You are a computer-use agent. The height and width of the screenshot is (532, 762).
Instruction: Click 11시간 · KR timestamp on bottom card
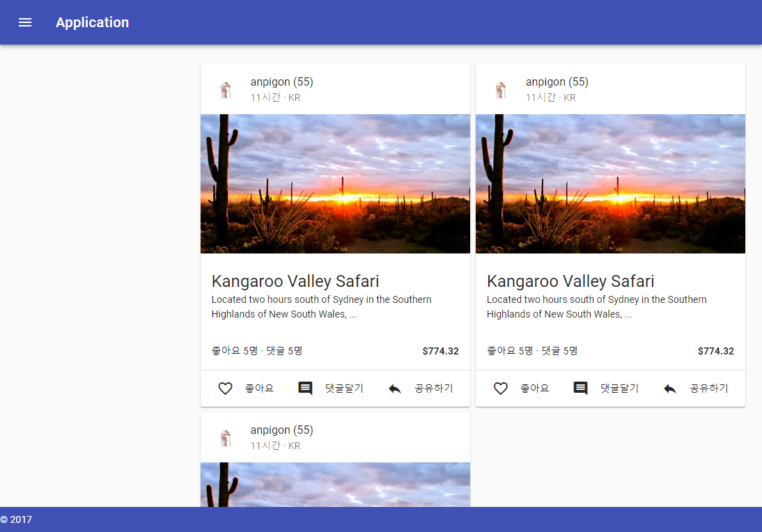(x=276, y=446)
